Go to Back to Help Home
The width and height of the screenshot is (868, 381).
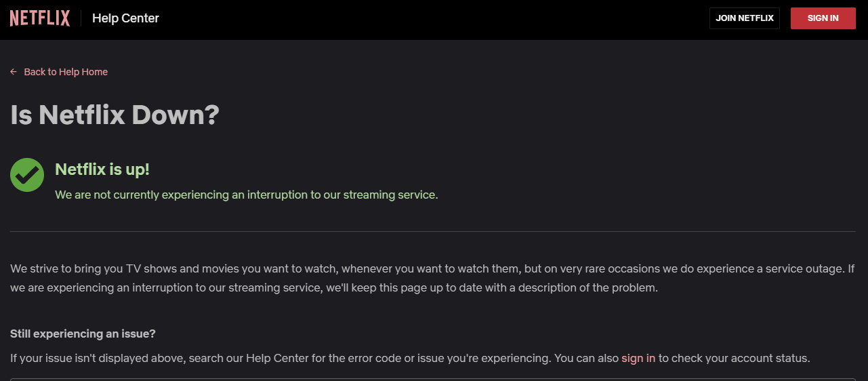[66, 72]
